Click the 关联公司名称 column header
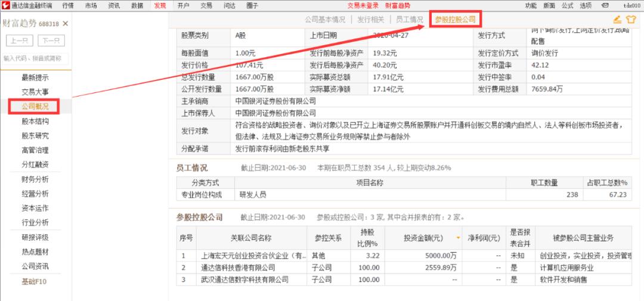Screen dimensions: 644x301 [x=252, y=238]
